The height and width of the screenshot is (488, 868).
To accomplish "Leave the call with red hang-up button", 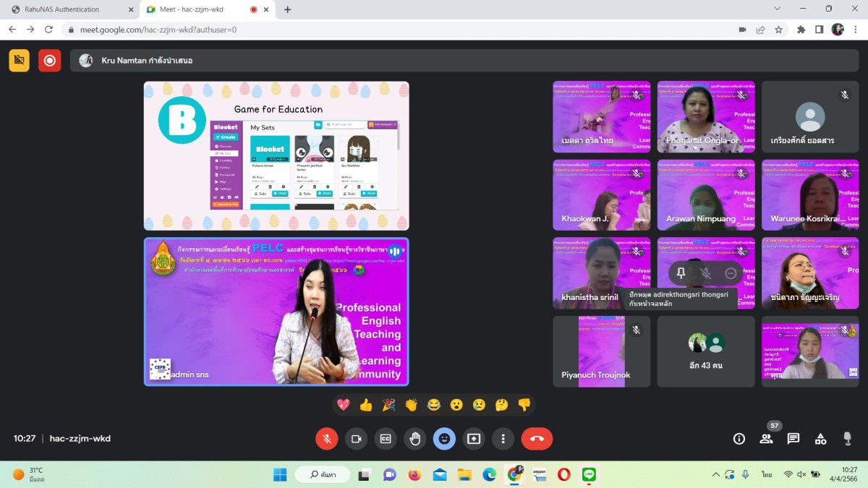I will (x=537, y=438).
